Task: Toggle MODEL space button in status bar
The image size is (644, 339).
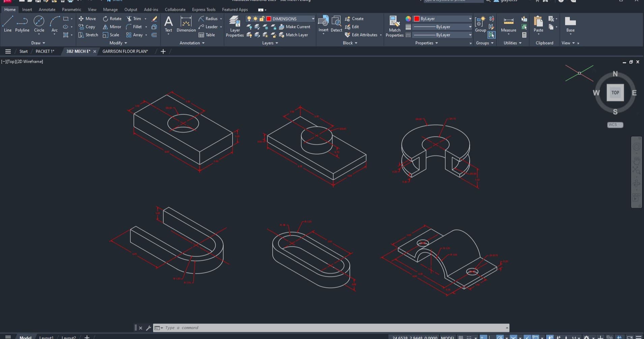Action: click(447, 337)
